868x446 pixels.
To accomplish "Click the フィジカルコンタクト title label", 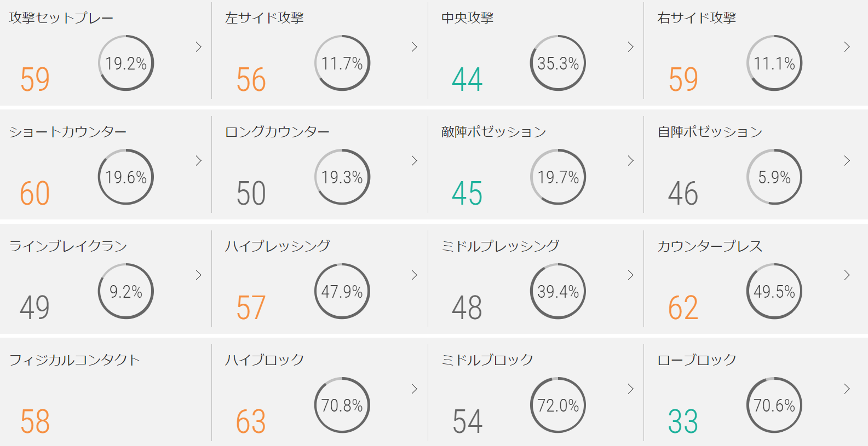I will [x=75, y=360].
